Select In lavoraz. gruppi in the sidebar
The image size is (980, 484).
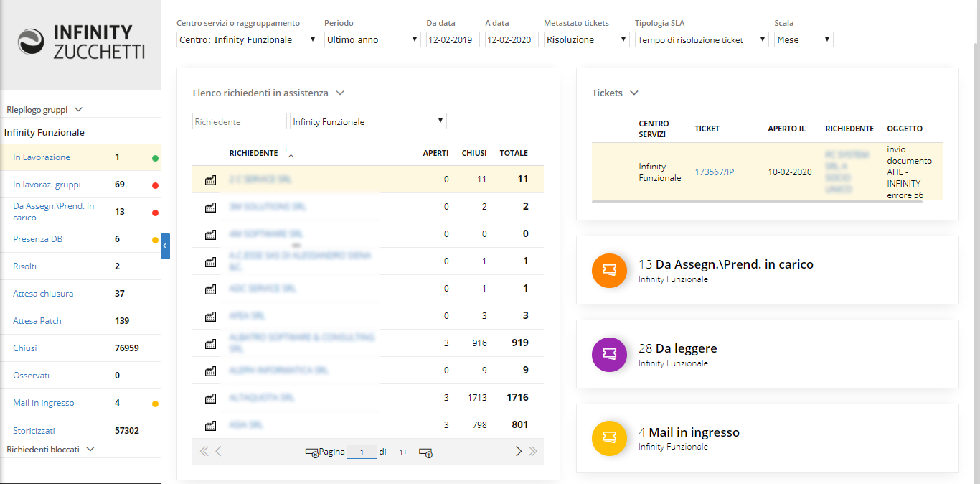click(47, 185)
